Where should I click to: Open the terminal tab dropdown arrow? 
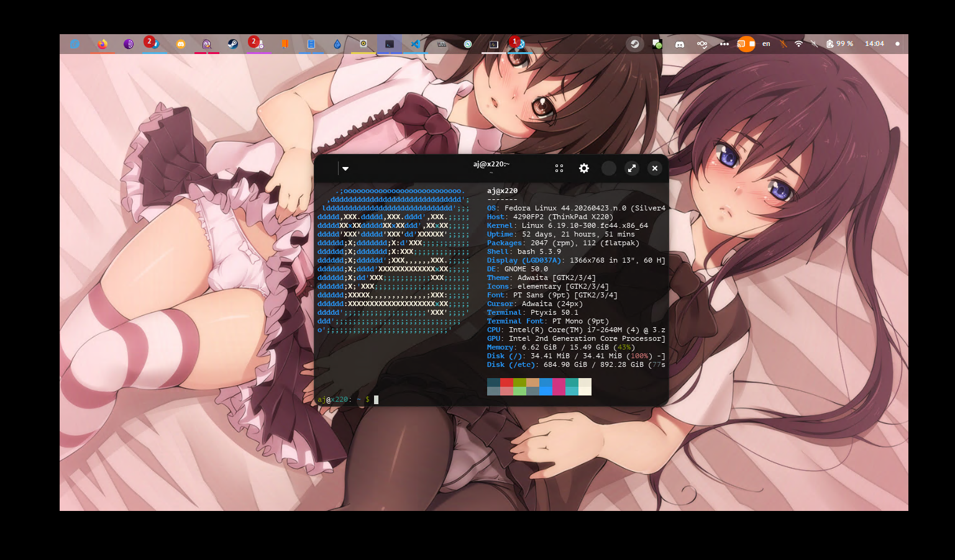click(x=345, y=168)
